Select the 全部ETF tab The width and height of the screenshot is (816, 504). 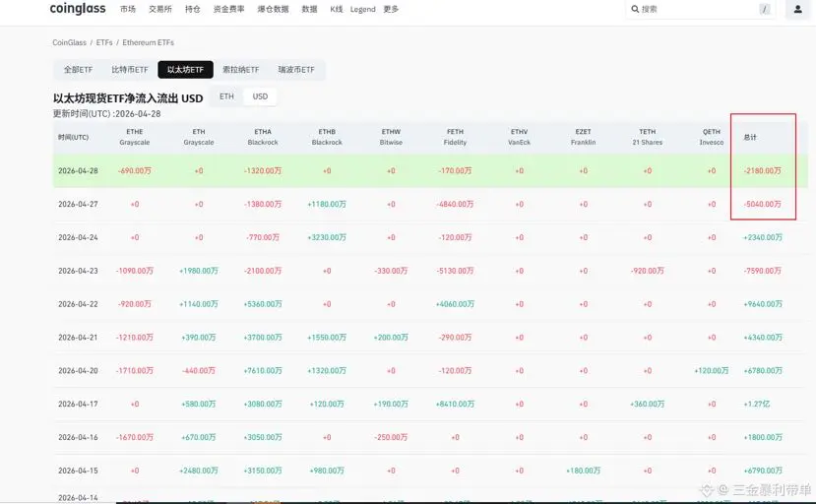coord(78,69)
